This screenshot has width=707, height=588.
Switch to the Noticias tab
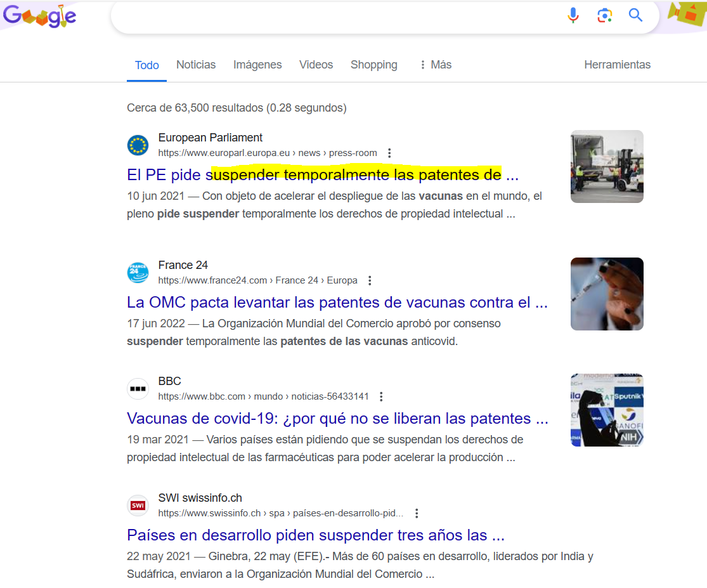(x=196, y=65)
